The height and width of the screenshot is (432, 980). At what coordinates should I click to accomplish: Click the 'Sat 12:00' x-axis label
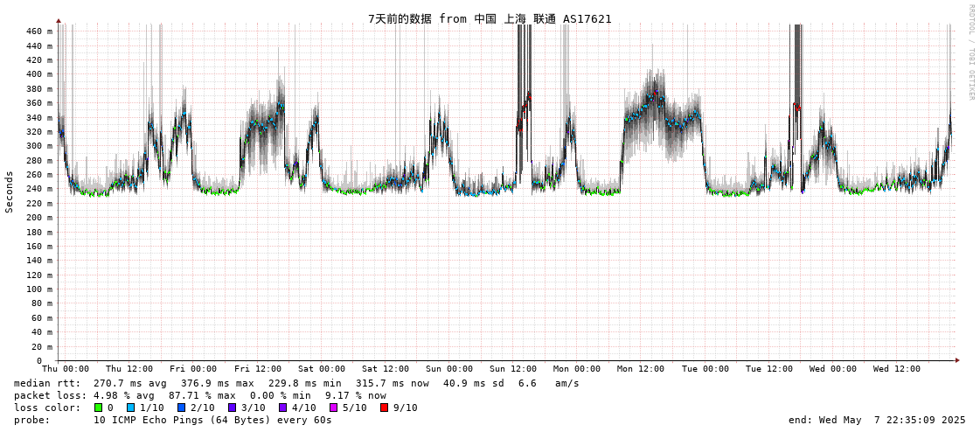tap(386, 369)
